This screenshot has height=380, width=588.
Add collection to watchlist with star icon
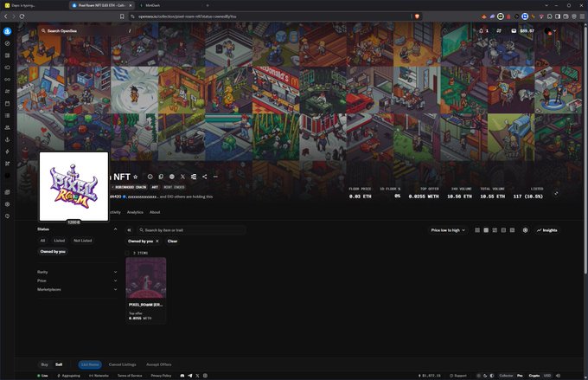(x=136, y=177)
